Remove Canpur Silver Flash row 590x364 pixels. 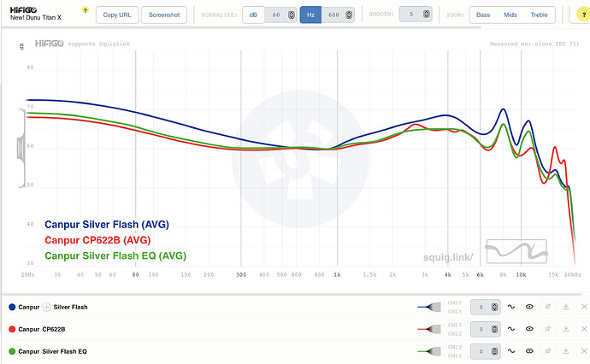point(584,306)
